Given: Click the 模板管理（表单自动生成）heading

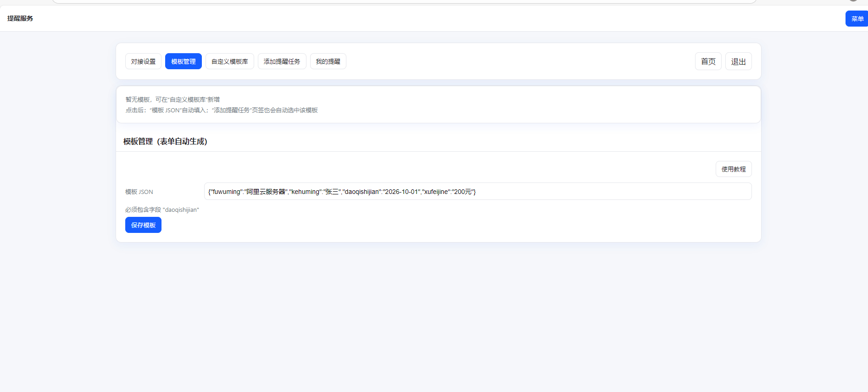Looking at the screenshot, I should 165,141.
